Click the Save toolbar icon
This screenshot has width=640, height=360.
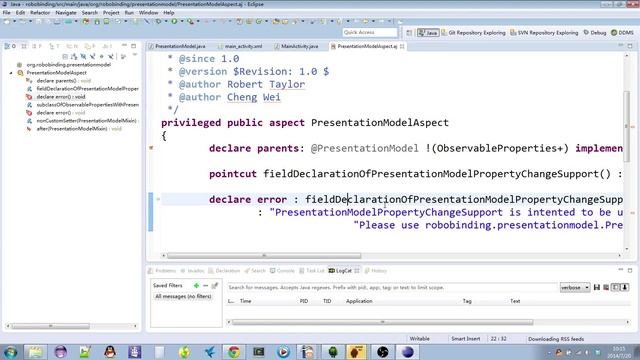(x=38, y=21)
